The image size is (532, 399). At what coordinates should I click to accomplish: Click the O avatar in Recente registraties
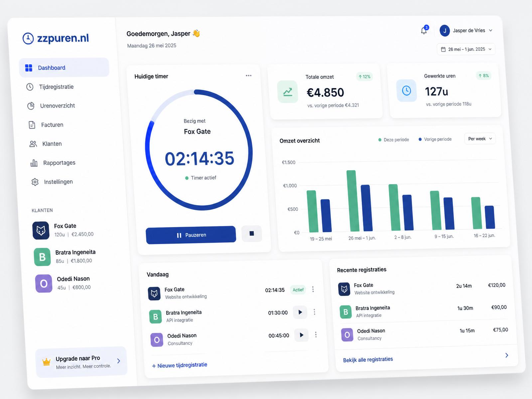tap(347, 335)
